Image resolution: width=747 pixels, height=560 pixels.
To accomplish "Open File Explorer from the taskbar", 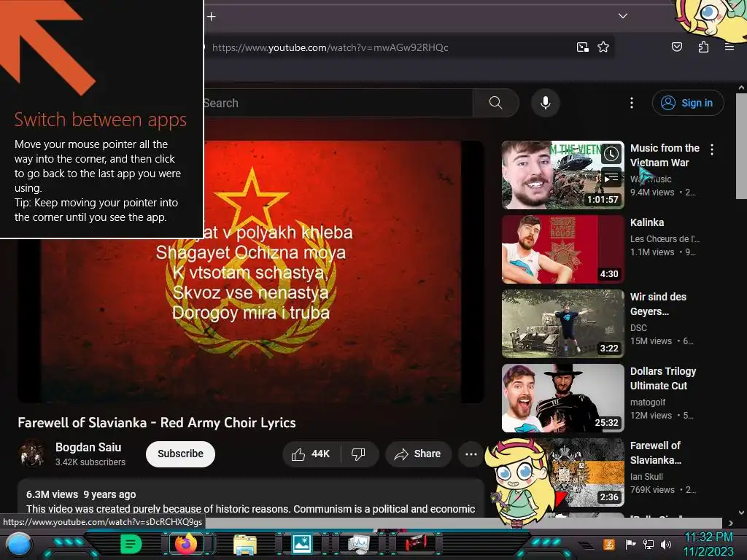I will [x=245, y=544].
